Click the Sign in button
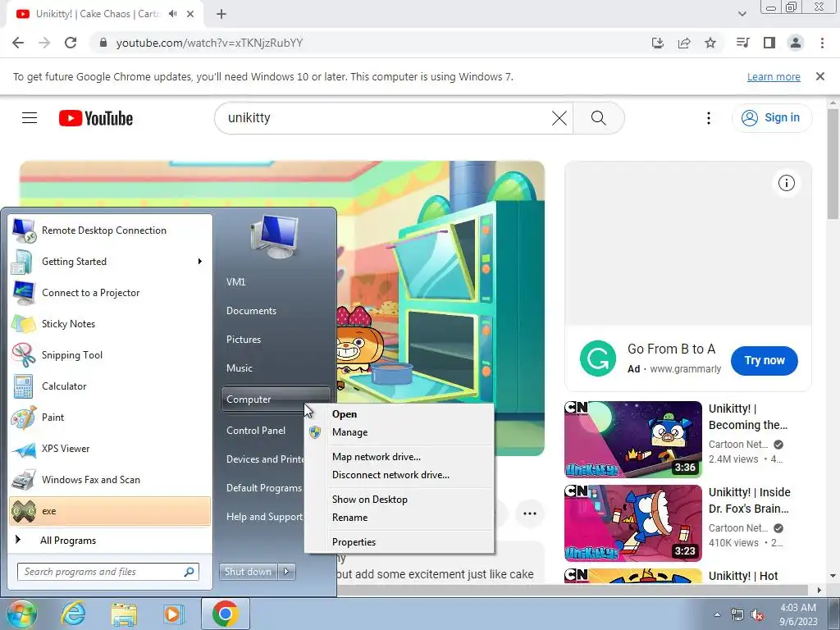Image resolution: width=840 pixels, height=630 pixels. point(771,118)
